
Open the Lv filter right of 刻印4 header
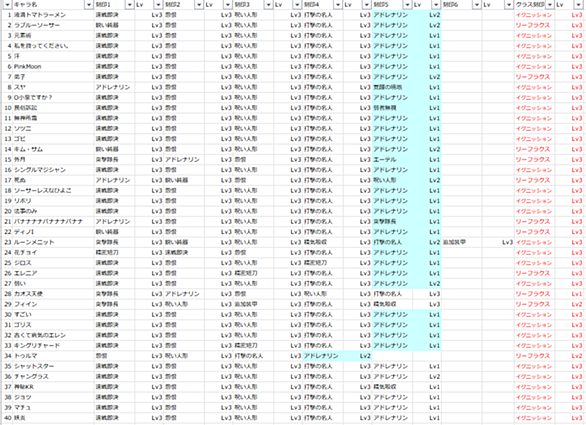[367, 4]
